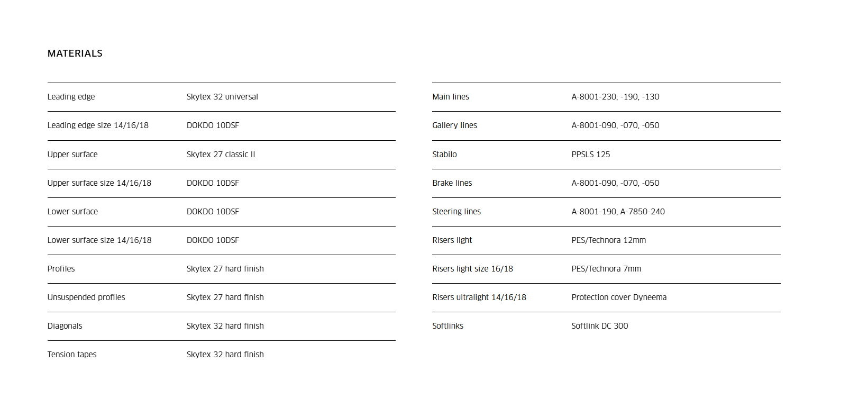868x407 pixels.
Task: Click the 'Tension tapes' label
Action: pos(72,355)
